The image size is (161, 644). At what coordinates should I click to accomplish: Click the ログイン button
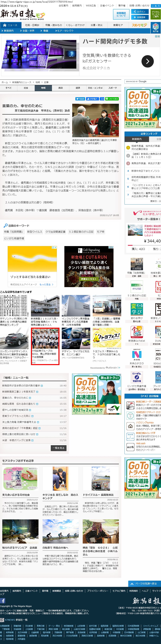pos(140,11)
